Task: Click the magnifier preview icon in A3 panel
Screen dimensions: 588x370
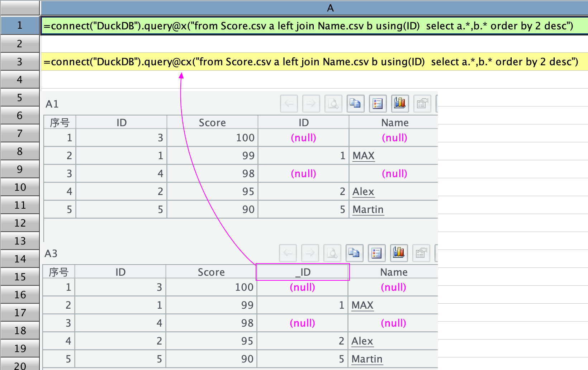Action: 332,253
